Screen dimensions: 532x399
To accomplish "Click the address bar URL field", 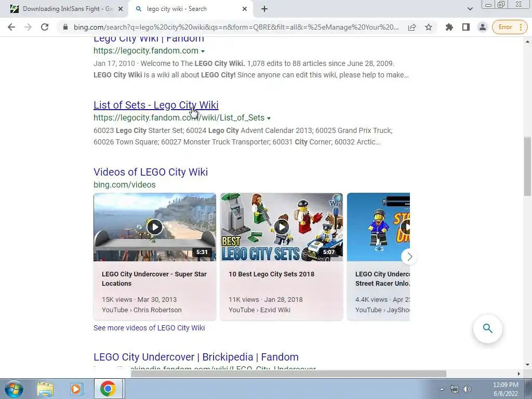I will click(236, 27).
